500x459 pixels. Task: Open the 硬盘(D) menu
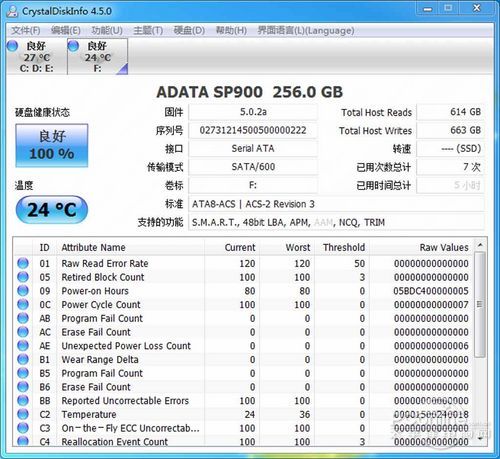coord(189,31)
